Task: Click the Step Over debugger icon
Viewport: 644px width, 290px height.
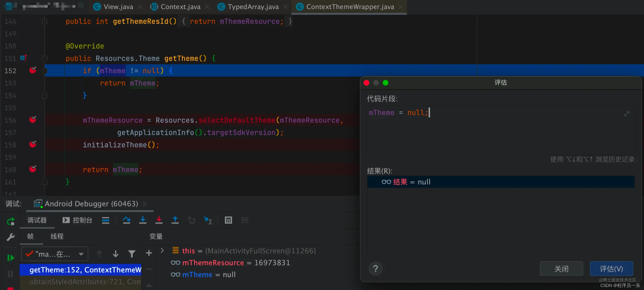Action: (126, 220)
